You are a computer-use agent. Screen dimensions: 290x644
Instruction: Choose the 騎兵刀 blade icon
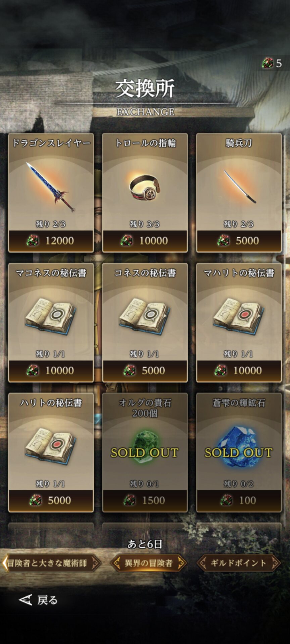coord(239,186)
